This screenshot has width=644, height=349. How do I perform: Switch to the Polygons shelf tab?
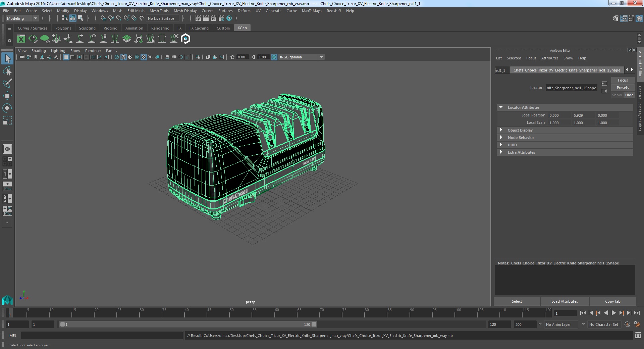[63, 28]
